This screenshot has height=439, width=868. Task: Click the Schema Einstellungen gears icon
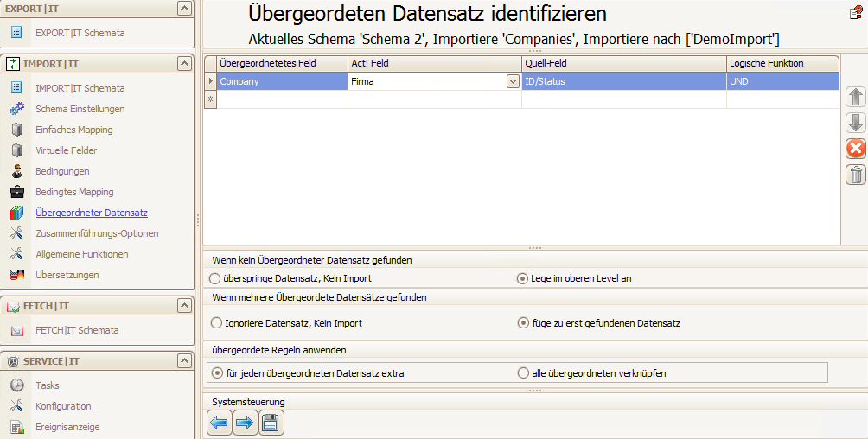[x=16, y=109]
